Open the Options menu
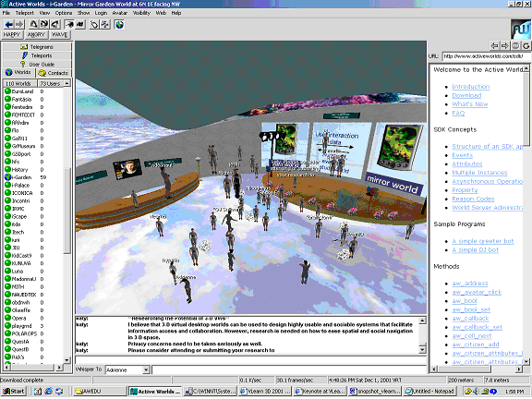 click(x=64, y=13)
